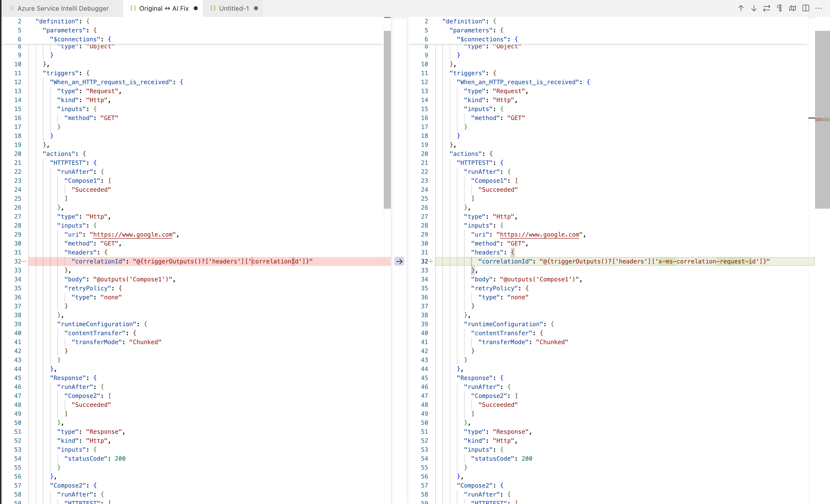Click the left pane vertical scrollbar thumb
830x504 pixels.
pyautogui.click(x=387, y=120)
